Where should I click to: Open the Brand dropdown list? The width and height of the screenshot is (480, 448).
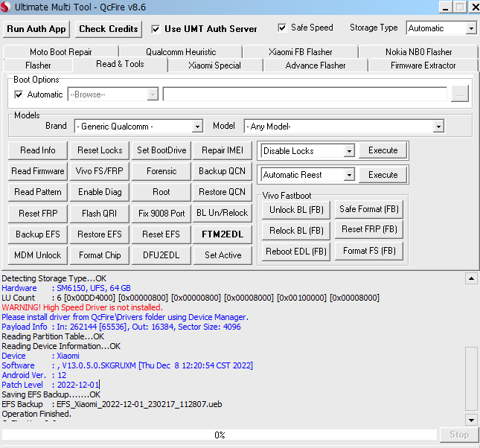197,127
